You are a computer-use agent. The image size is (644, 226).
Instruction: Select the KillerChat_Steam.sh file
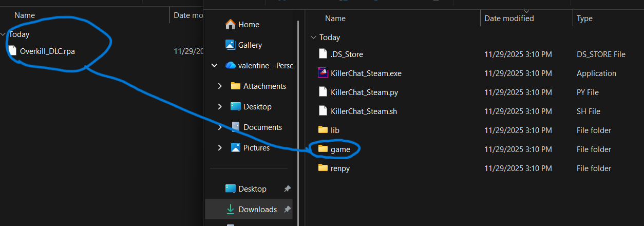(364, 111)
